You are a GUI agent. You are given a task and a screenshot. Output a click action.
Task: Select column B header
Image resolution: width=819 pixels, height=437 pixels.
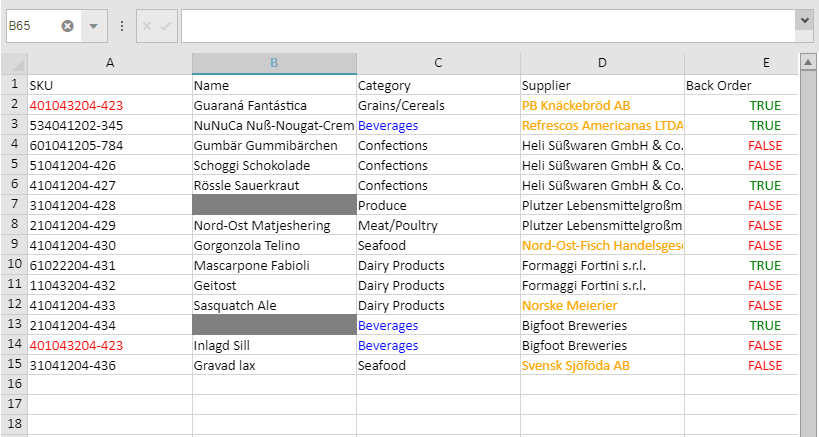tap(274, 63)
